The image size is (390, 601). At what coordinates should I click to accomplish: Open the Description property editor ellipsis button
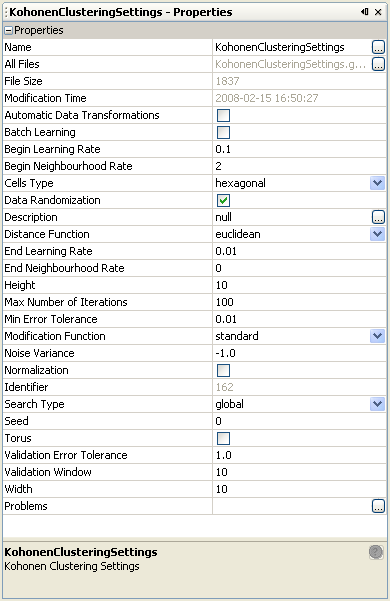(x=378, y=217)
